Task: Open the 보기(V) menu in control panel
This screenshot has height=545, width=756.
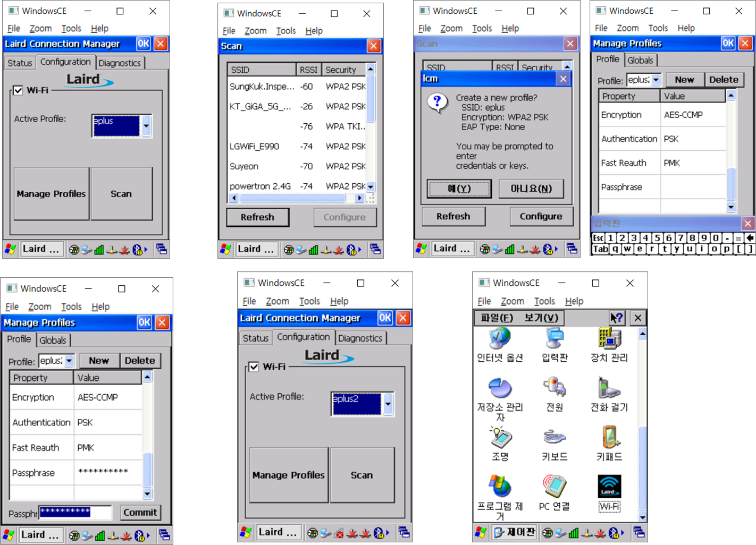Action: (541, 318)
